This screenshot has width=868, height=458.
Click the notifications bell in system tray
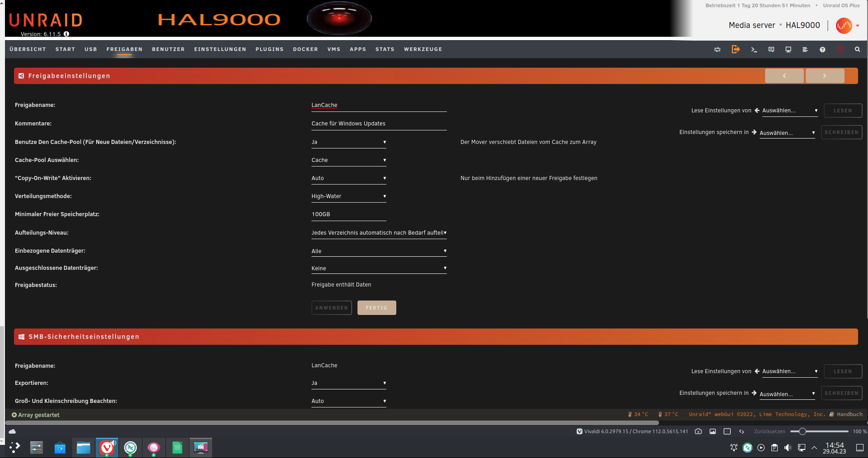[734, 448]
